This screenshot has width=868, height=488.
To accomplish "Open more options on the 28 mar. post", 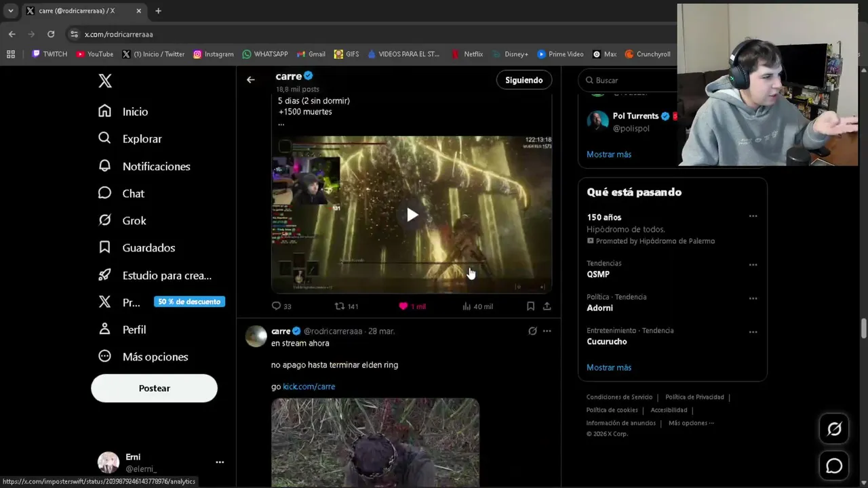I will point(547,331).
